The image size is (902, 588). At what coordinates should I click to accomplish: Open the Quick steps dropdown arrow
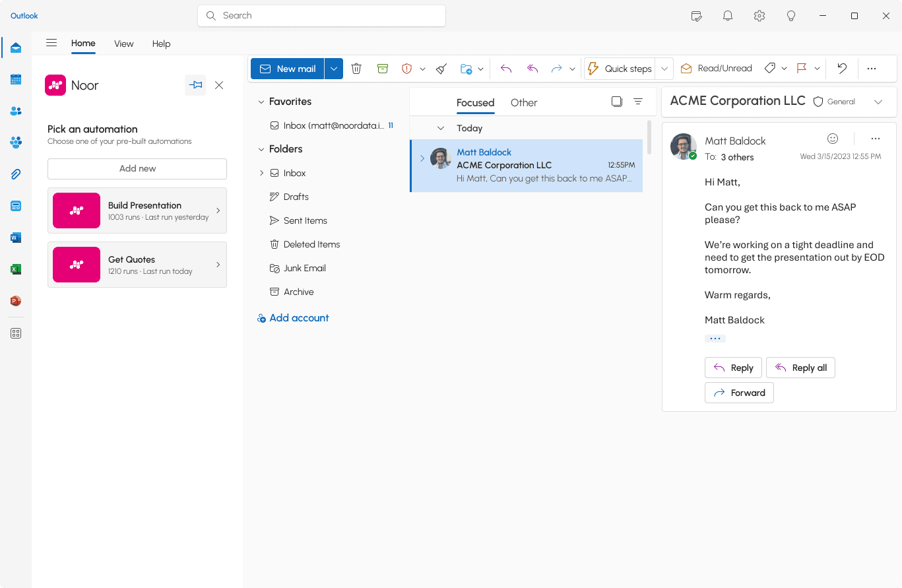click(664, 69)
